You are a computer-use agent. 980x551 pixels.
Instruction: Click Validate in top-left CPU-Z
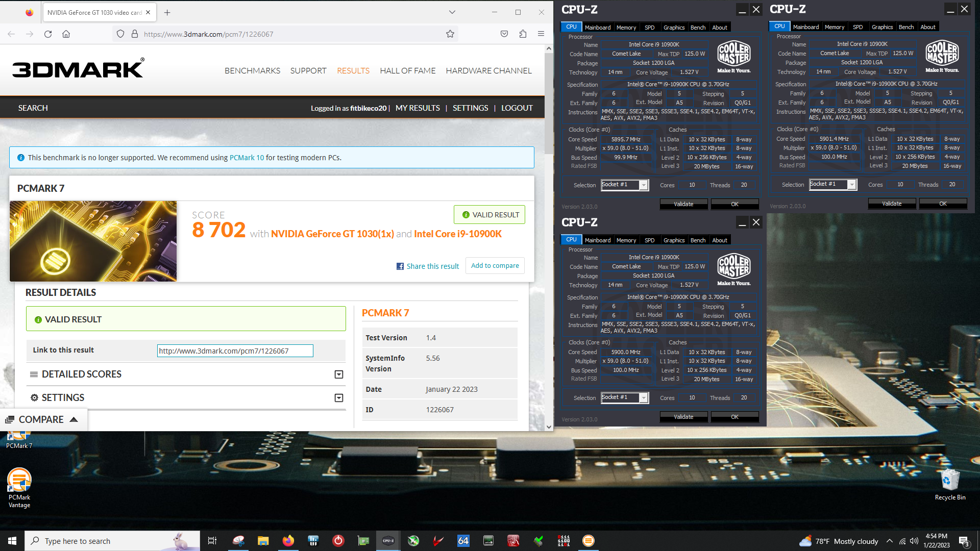point(683,204)
